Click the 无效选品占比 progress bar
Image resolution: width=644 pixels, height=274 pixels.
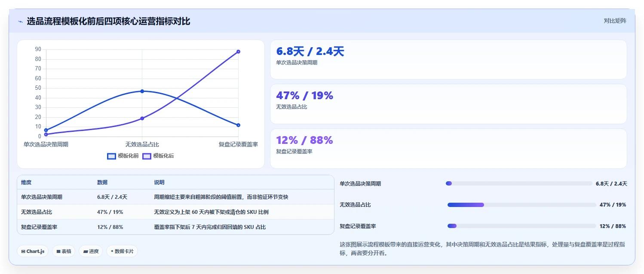(x=522, y=205)
